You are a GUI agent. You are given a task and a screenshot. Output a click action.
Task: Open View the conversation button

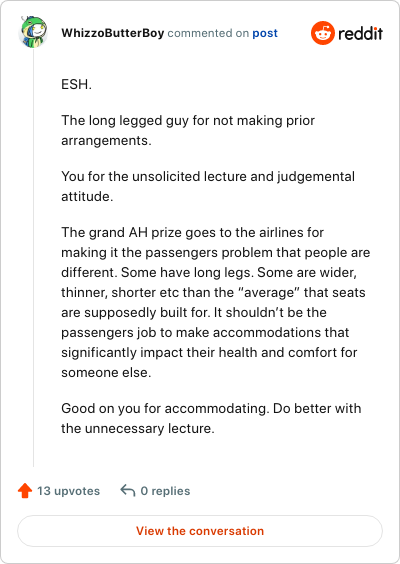(200, 531)
